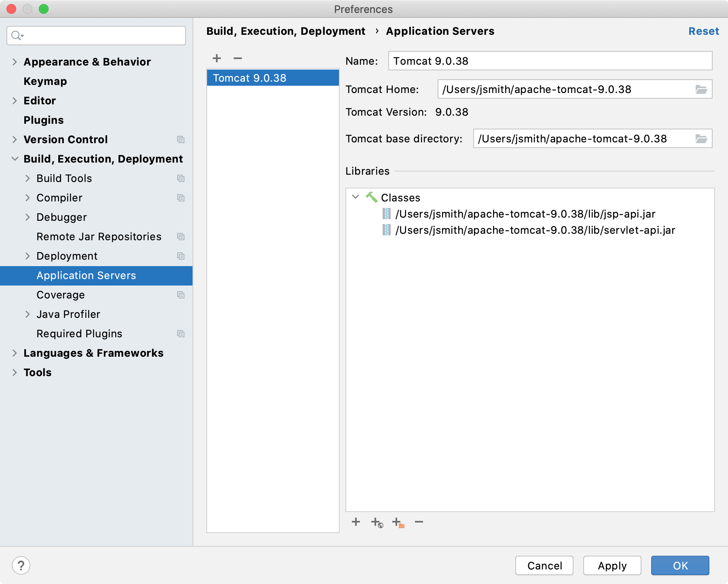The height and width of the screenshot is (584, 728).
Task: Browse for Tomcat base directory folder
Action: point(701,139)
